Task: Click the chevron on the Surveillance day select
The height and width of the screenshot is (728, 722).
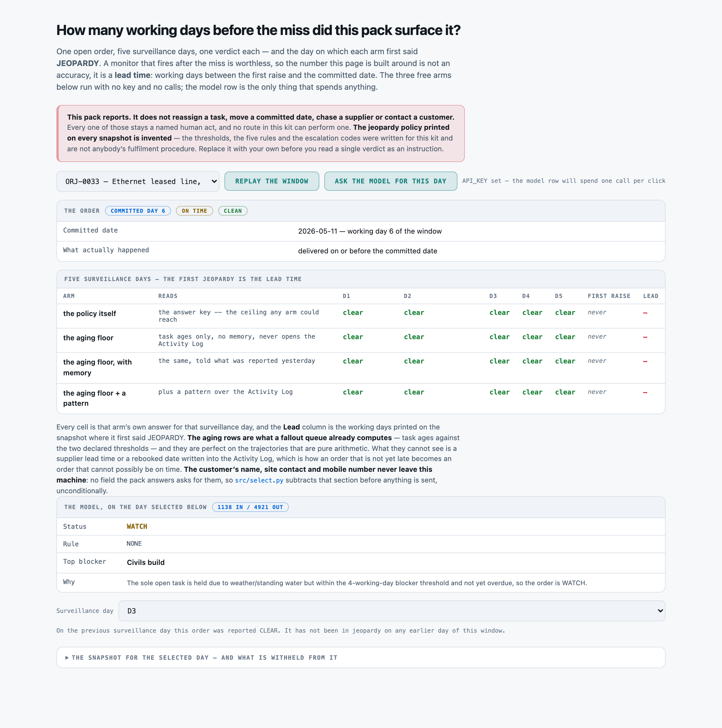Action: tap(660, 611)
